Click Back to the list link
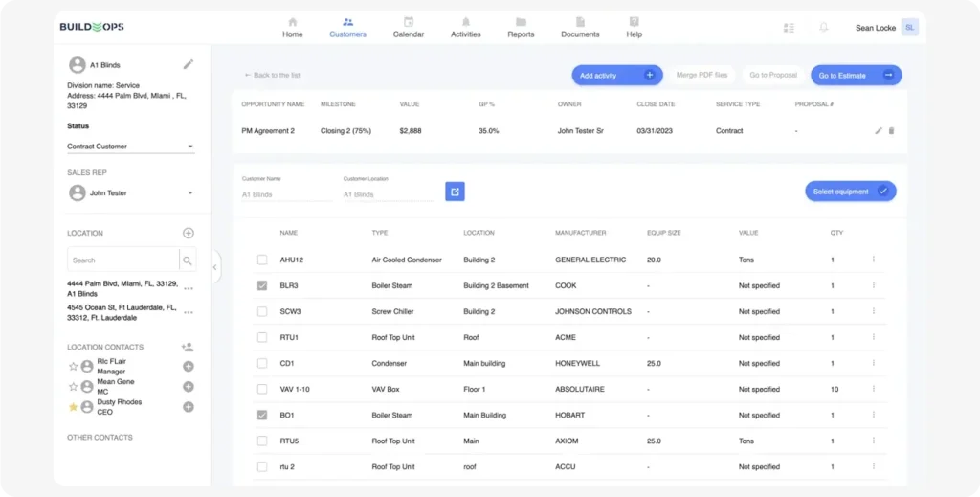The width and height of the screenshot is (980, 497). click(272, 75)
